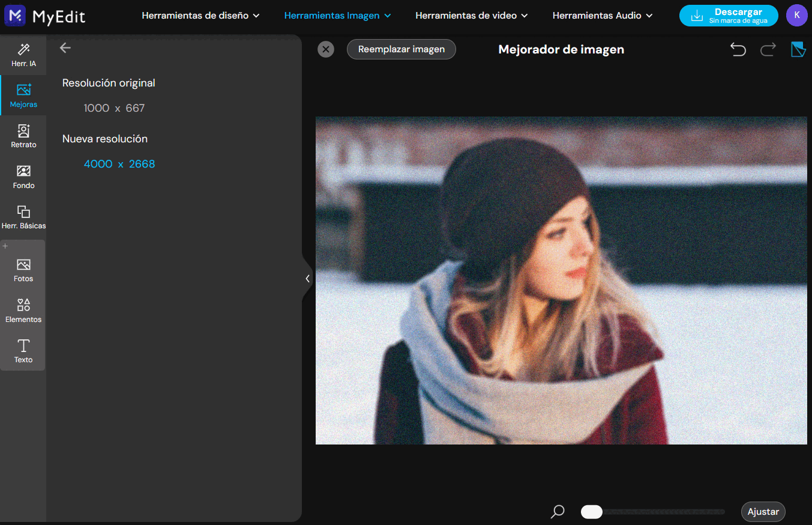Open the Elementos panel
812x525 pixels.
23,309
